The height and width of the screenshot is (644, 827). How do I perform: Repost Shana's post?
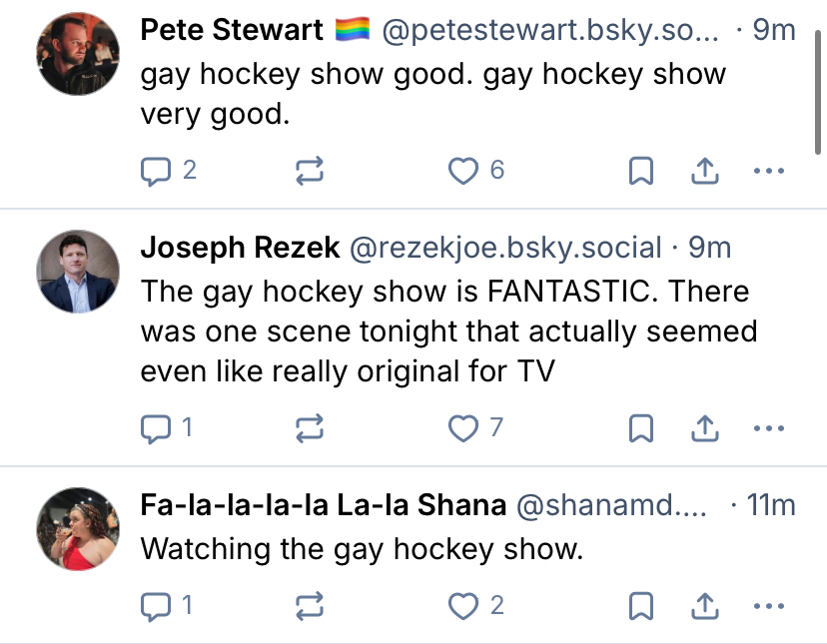click(311, 605)
